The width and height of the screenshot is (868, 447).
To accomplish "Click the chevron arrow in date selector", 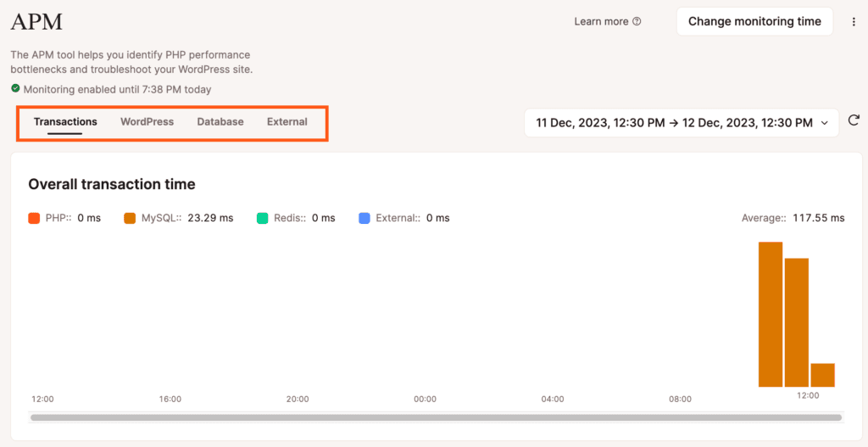I will 824,123.
